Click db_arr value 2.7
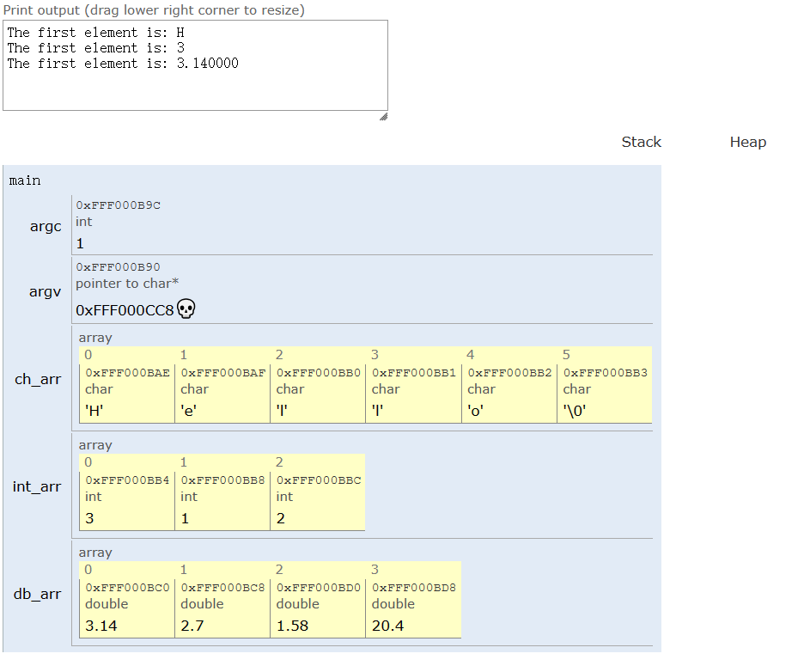Screen dimensions: 804x672 point(192,626)
